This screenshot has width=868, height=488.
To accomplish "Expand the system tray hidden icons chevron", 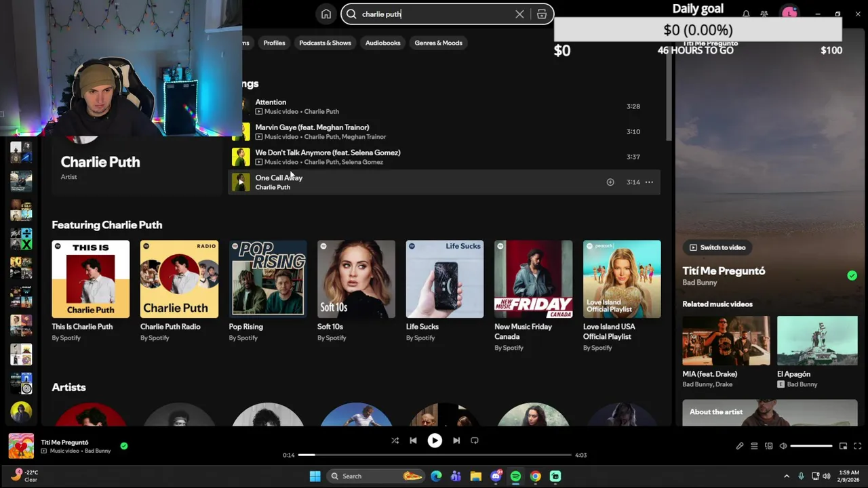I will pos(787,476).
